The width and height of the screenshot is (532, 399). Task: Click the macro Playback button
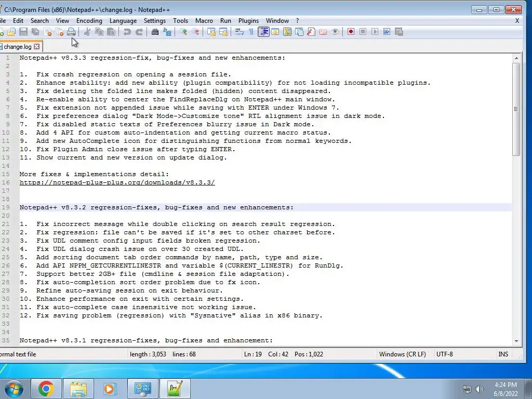pyautogui.click(x=375, y=32)
